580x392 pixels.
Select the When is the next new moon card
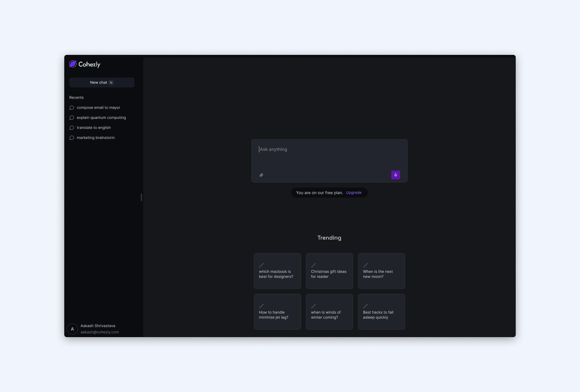tap(382, 271)
